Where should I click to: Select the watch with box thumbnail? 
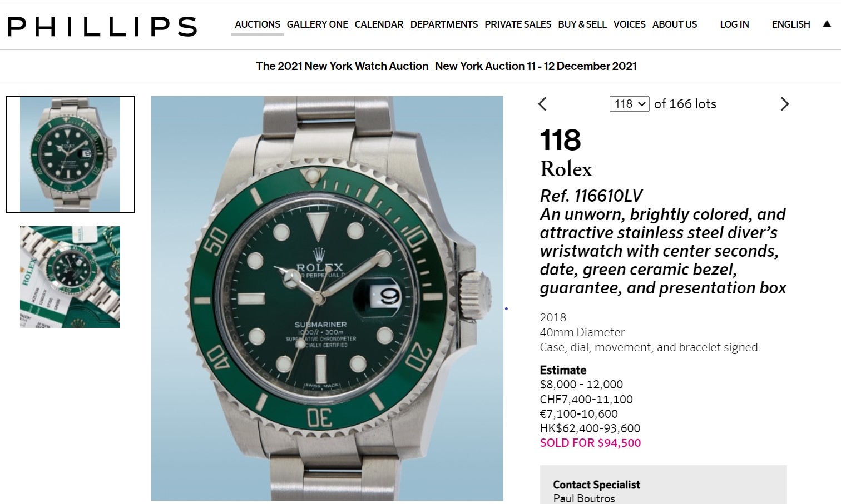(x=70, y=277)
